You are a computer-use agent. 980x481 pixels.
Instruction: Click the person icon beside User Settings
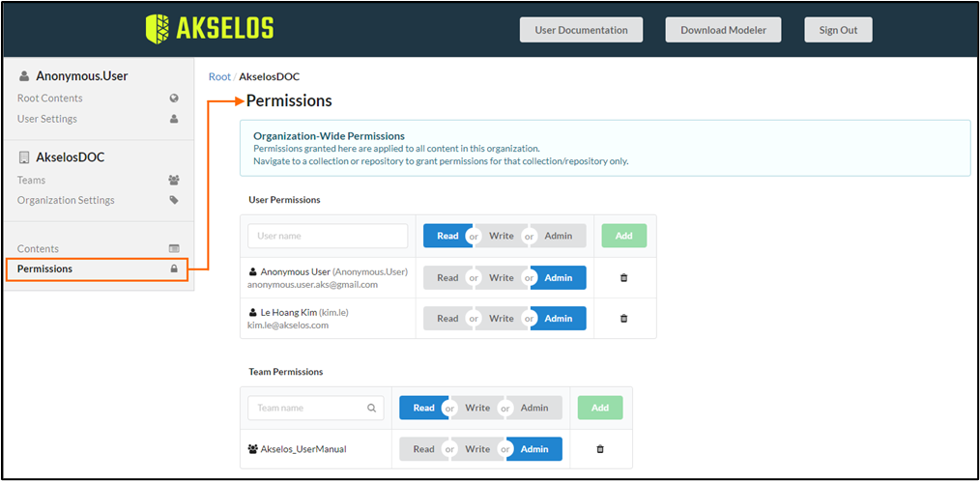pos(174,119)
